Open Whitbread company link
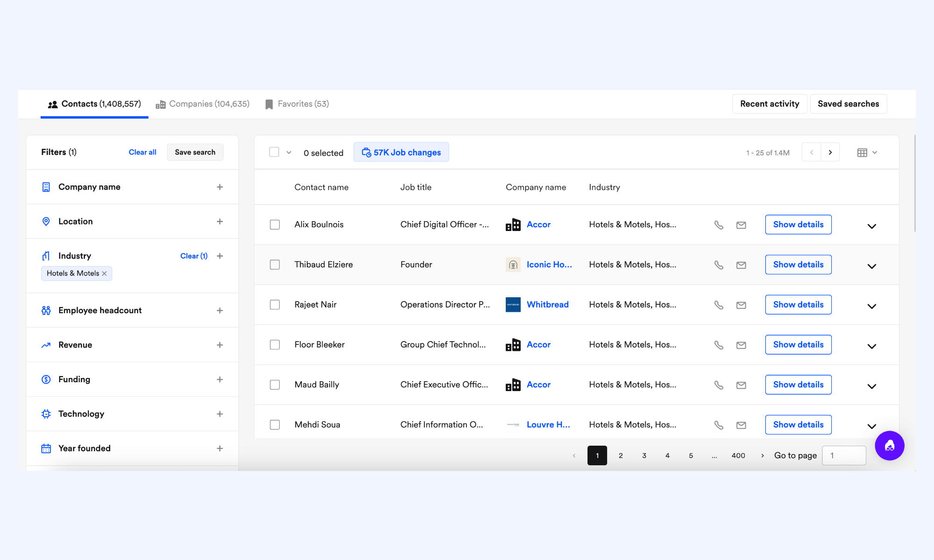Screen dimensions: 934x560 [x=547, y=305]
